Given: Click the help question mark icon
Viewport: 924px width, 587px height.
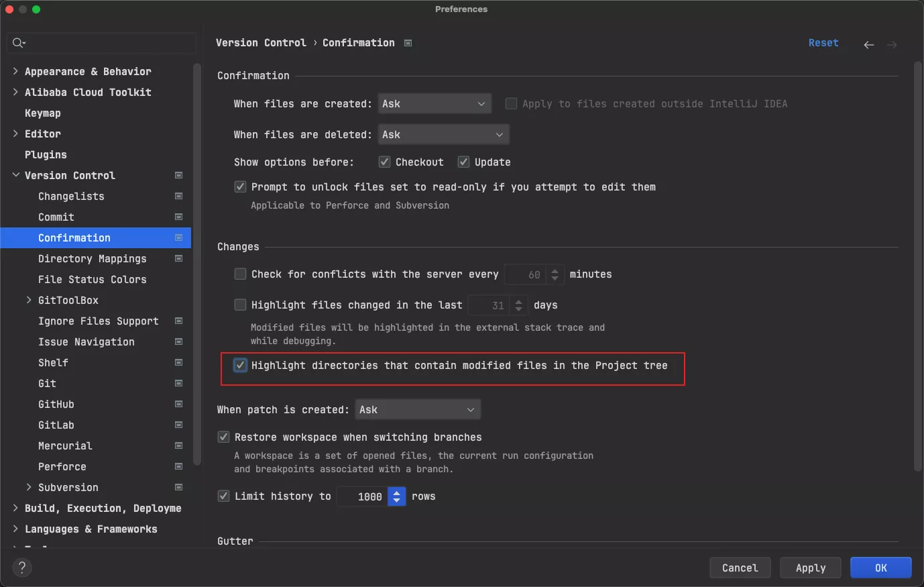Looking at the screenshot, I should click(22, 568).
